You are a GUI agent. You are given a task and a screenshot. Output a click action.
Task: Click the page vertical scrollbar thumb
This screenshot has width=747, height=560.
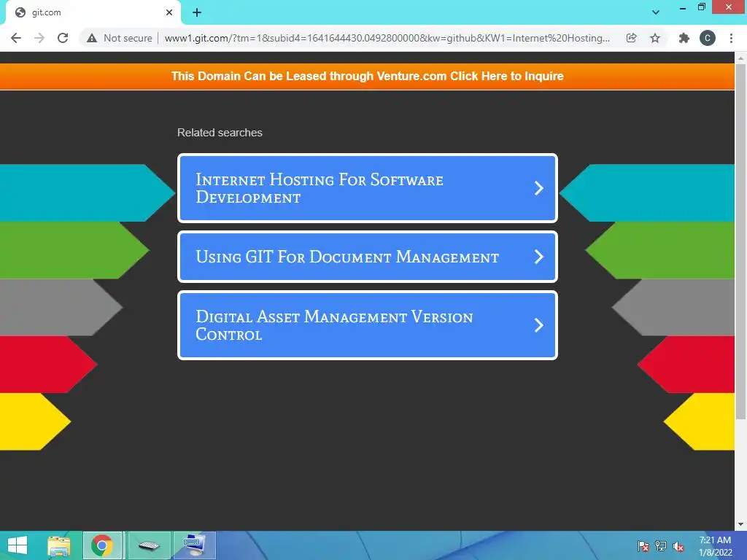(740, 241)
